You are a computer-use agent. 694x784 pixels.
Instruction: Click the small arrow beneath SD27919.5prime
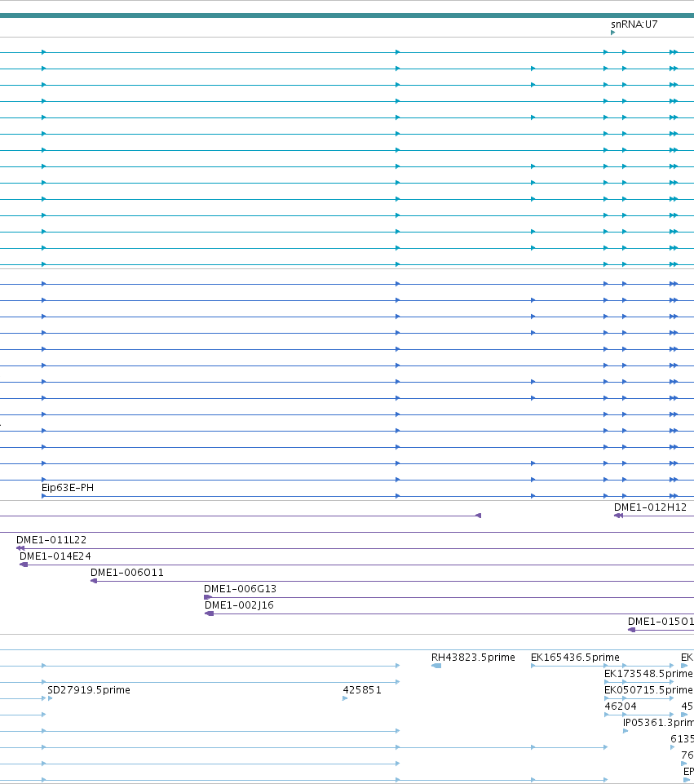50,698
